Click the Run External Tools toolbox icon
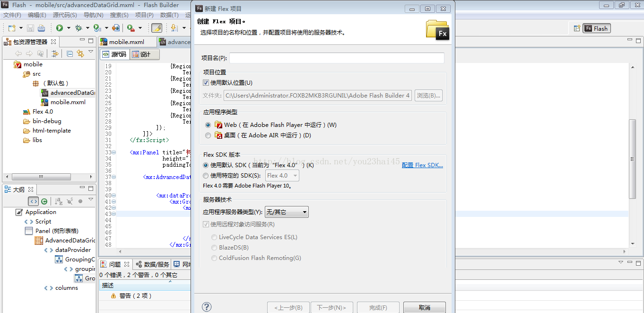This screenshot has height=313, width=644. [x=131, y=28]
